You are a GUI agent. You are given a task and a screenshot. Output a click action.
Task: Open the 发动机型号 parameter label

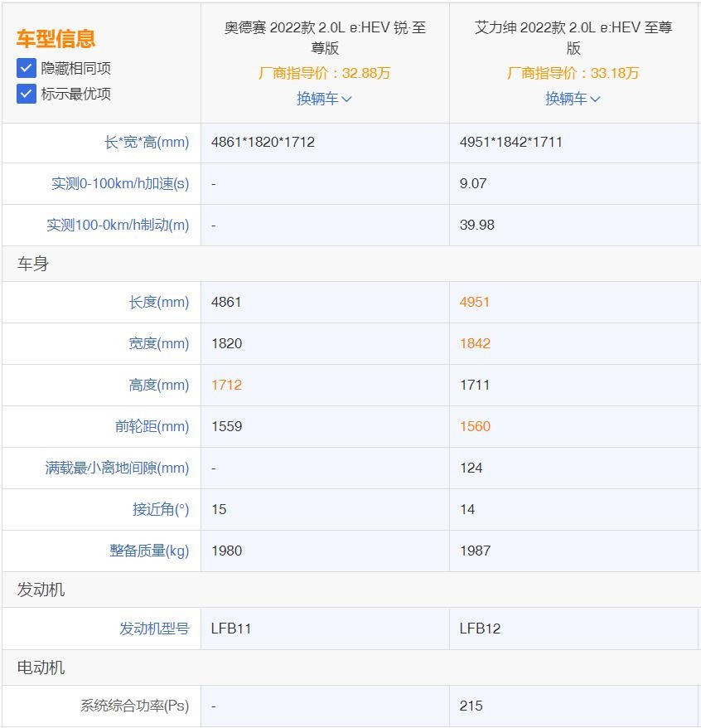(x=154, y=629)
